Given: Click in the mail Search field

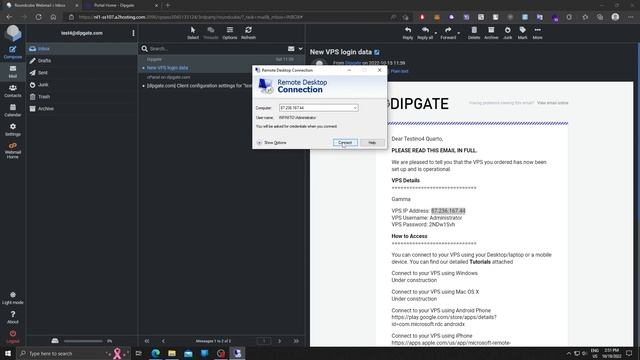Looking at the screenshot, I should pyautogui.click(x=216, y=49).
